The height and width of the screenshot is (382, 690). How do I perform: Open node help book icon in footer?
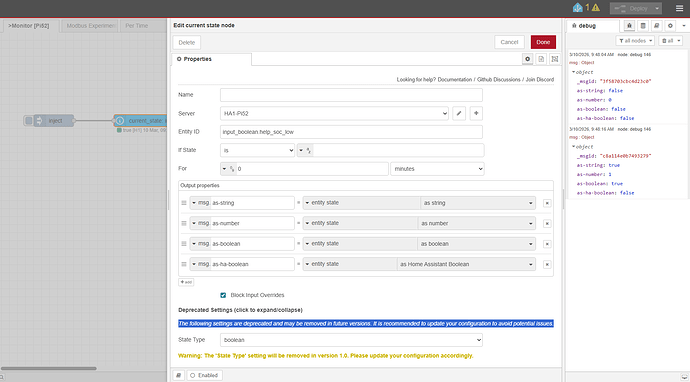pyautogui.click(x=178, y=375)
